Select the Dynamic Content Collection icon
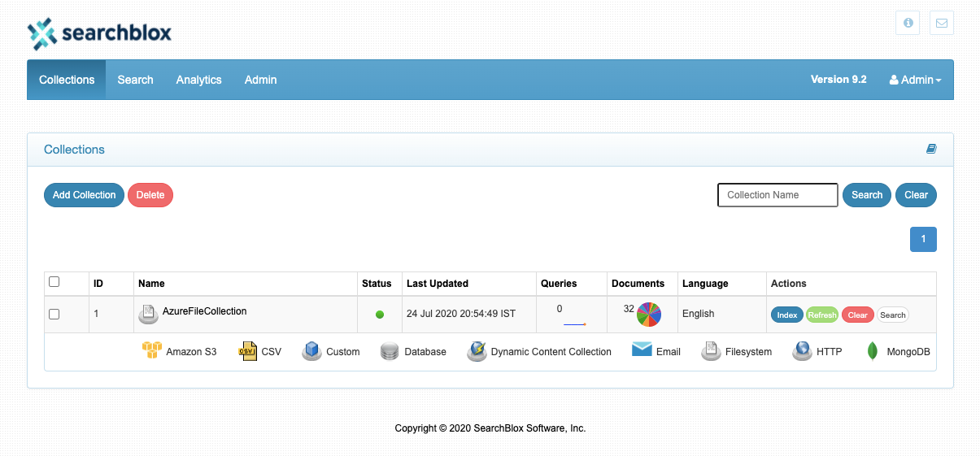 tap(477, 351)
